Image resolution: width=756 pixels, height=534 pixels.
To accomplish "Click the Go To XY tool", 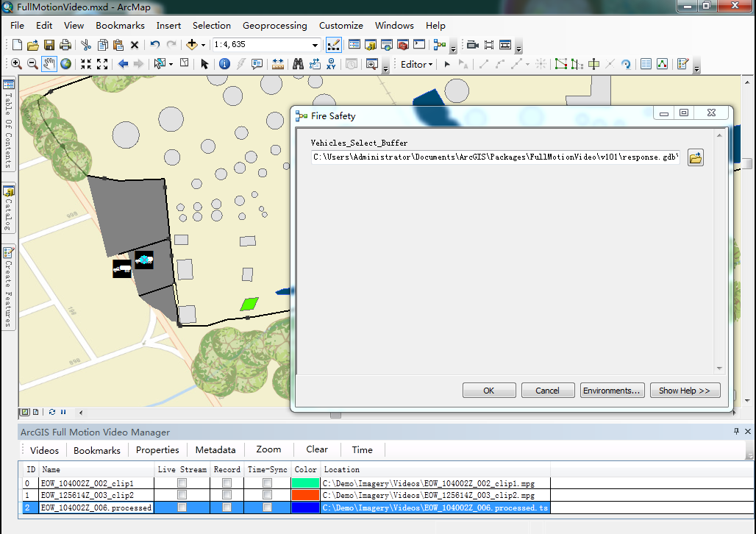I will [331, 64].
